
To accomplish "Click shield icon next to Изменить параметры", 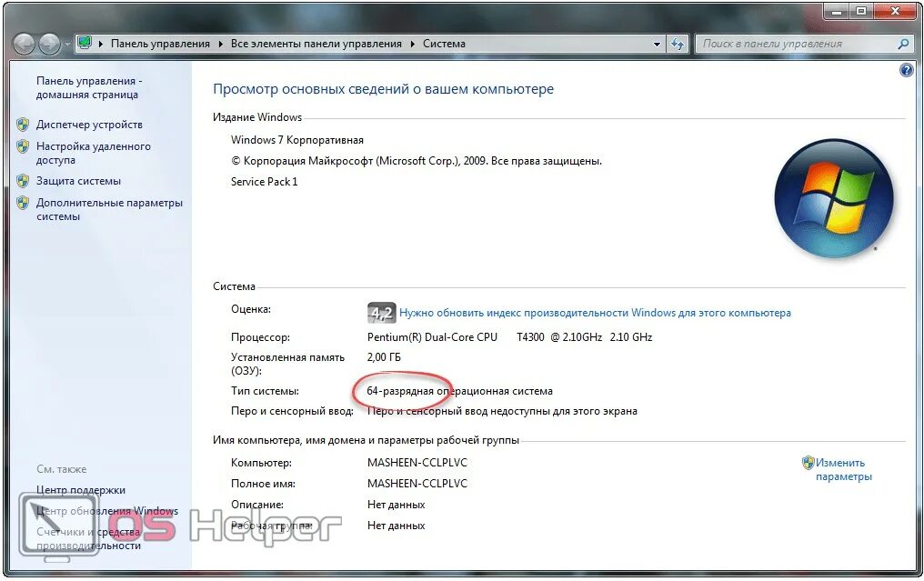I will (808, 463).
